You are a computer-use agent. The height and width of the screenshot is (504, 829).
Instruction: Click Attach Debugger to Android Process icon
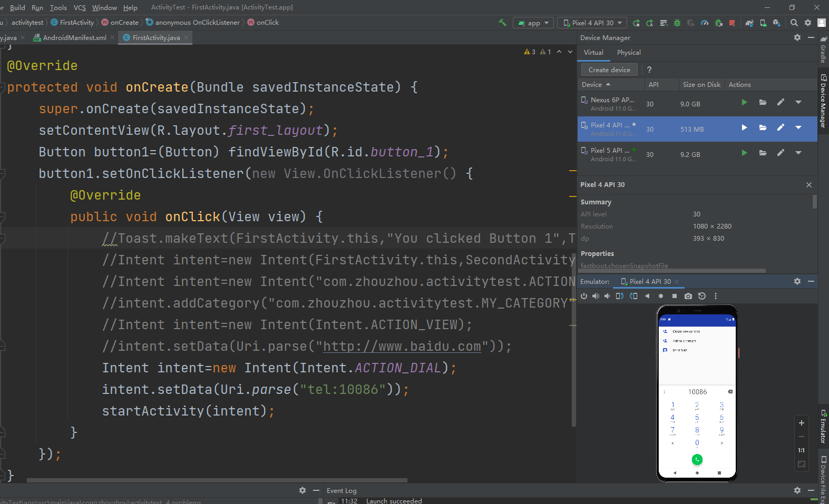(718, 23)
